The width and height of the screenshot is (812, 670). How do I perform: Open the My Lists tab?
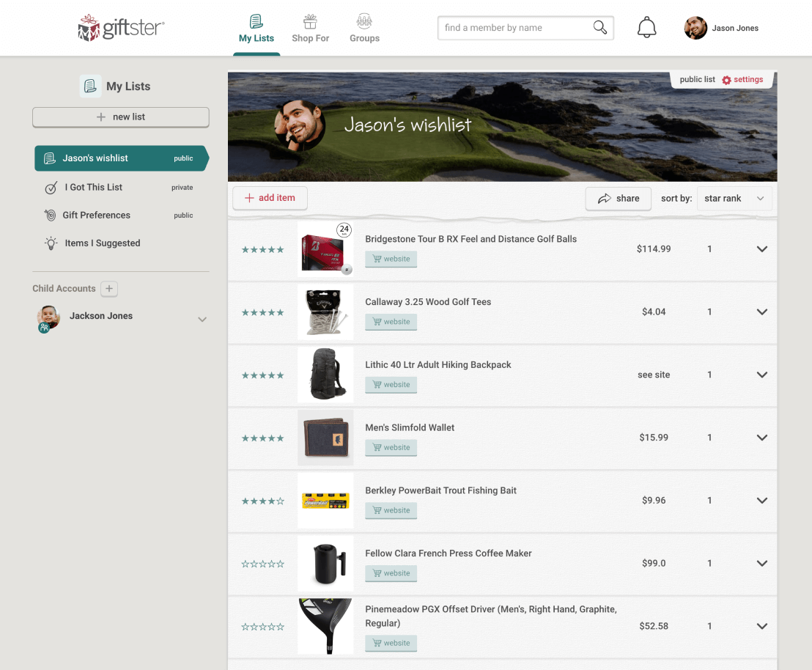[x=256, y=29]
